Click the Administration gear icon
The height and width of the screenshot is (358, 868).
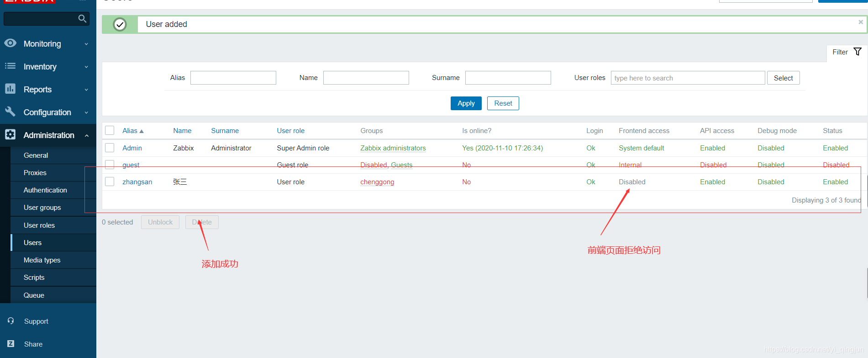point(11,134)
